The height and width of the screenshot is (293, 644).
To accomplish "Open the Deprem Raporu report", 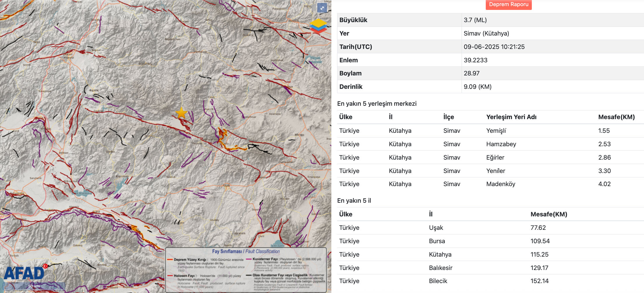I will (x=508, y=5).
